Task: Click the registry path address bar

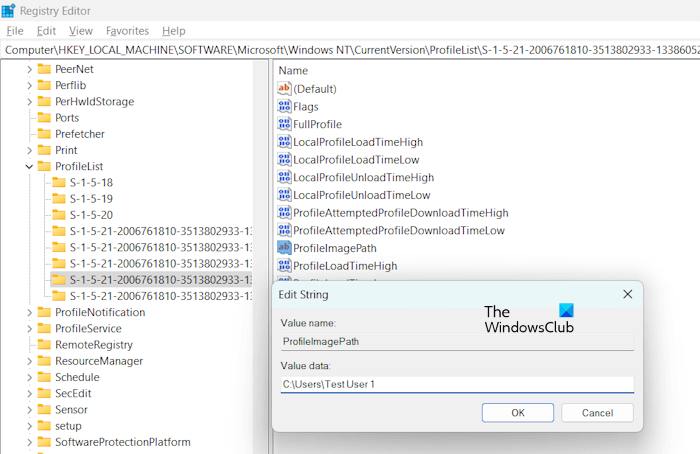Action: pos(350,50)
